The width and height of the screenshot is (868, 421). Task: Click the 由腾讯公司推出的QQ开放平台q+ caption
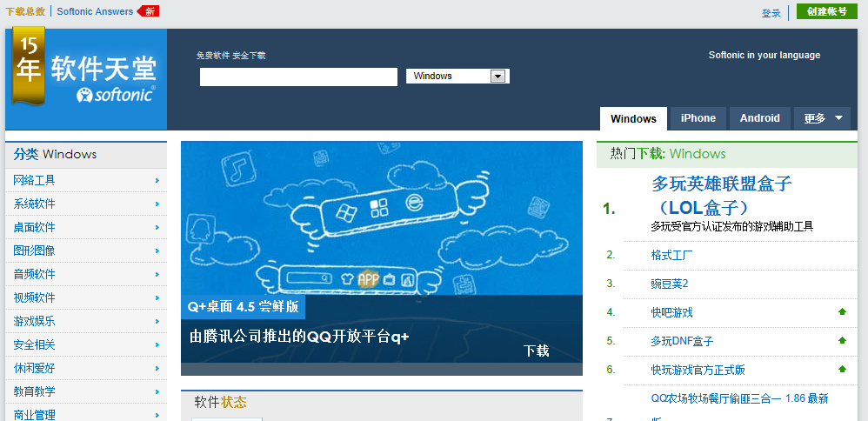(299, 337)
